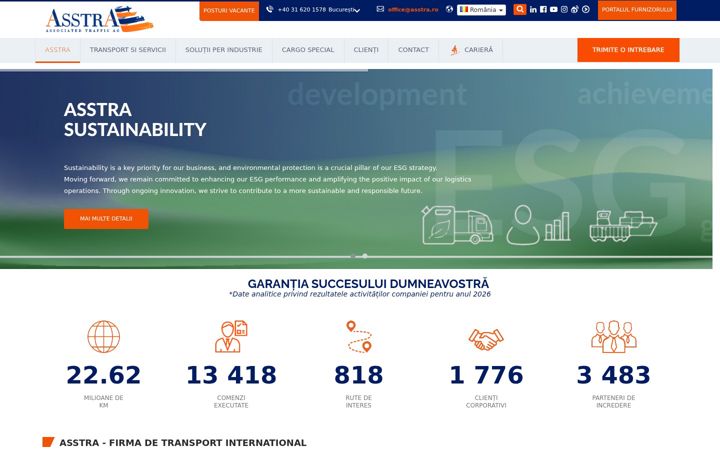The height and width of the screenshot is (450, 720).
Task: Open AsstrA LinkedIn page icon
Action: point(533,9)
